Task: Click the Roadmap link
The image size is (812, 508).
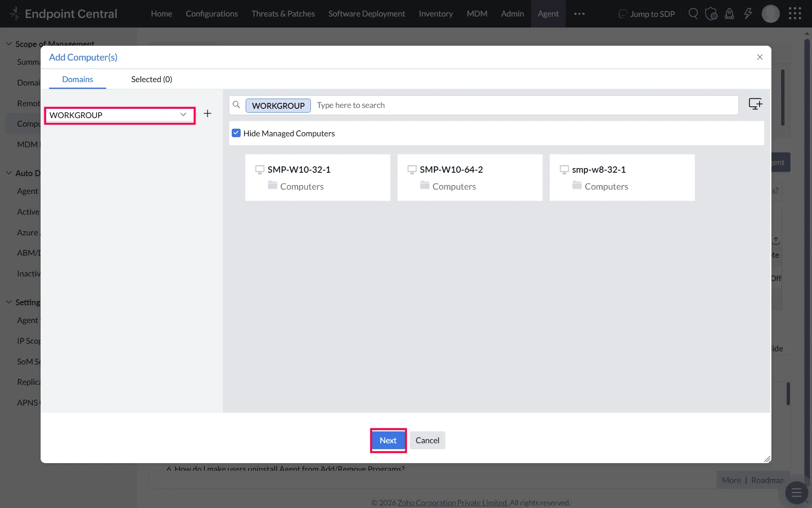Action: click(768, 480)
